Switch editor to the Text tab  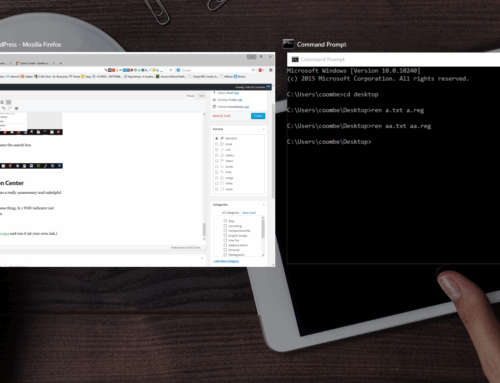coord(201,96)
